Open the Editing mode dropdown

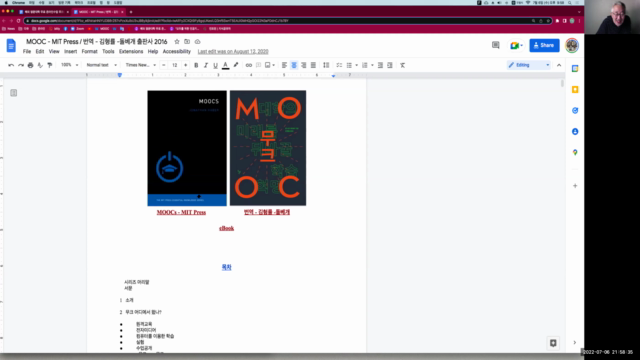529,65
